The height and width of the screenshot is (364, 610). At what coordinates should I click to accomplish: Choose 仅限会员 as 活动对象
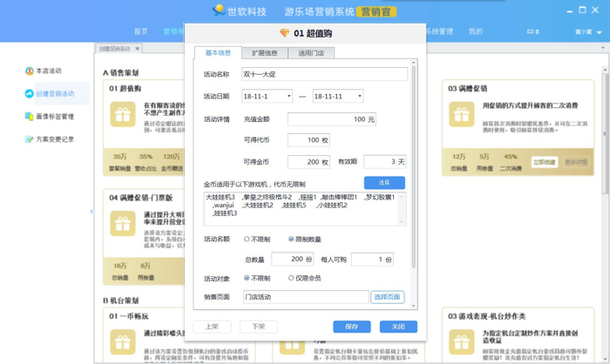291,279
